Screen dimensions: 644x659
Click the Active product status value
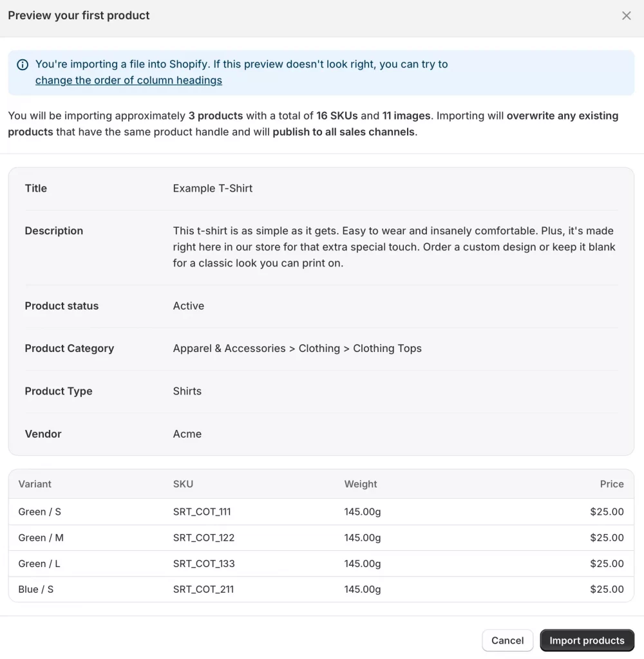(188, 306)
